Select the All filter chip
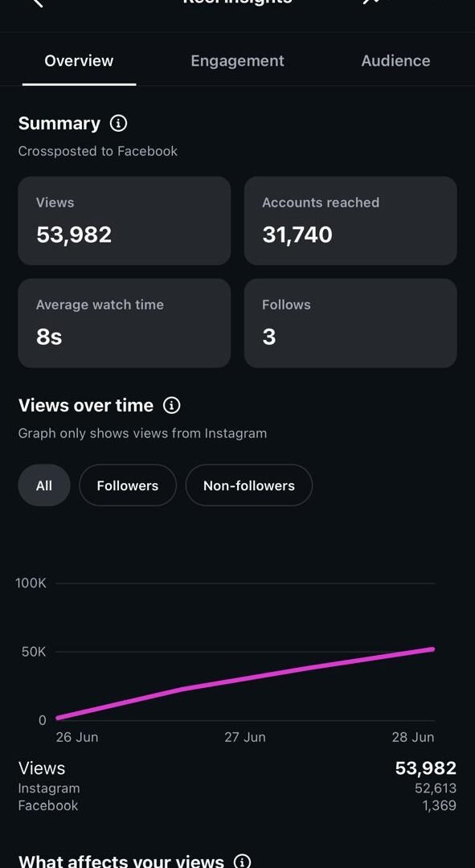 44,485
